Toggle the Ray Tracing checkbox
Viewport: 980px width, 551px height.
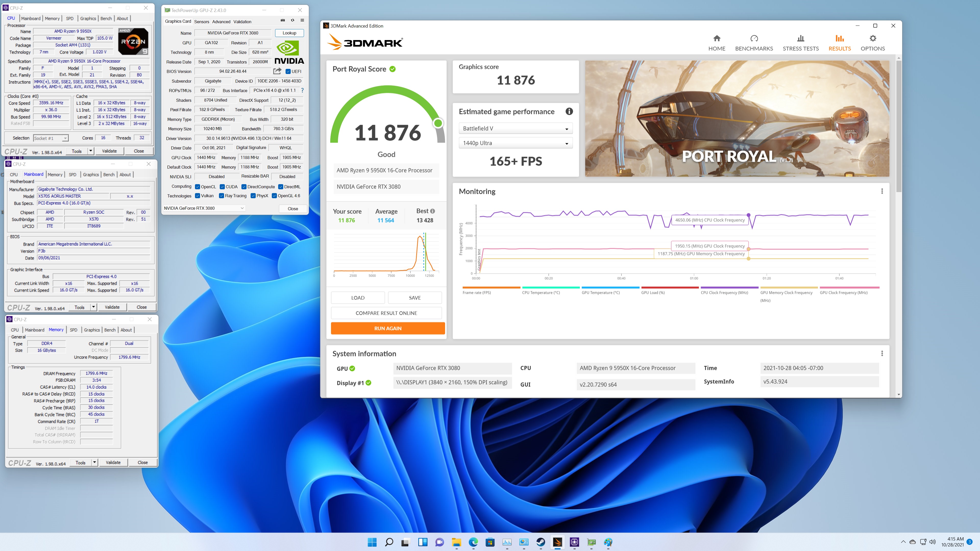coord(222,196)
